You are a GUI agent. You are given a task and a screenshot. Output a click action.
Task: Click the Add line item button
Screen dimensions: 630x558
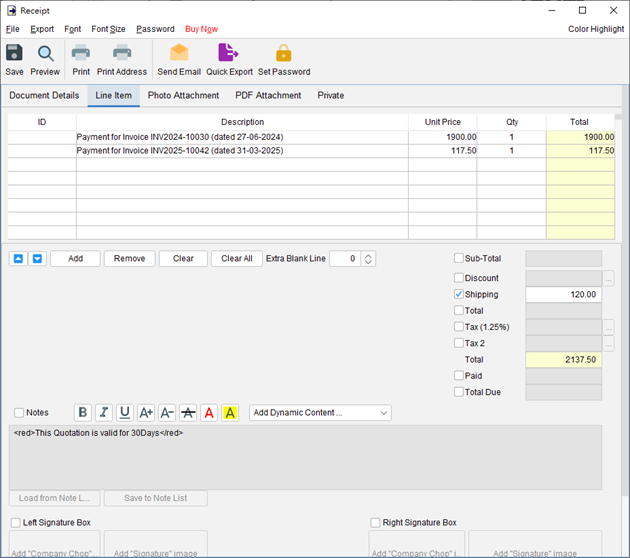[x=75, y=259]
